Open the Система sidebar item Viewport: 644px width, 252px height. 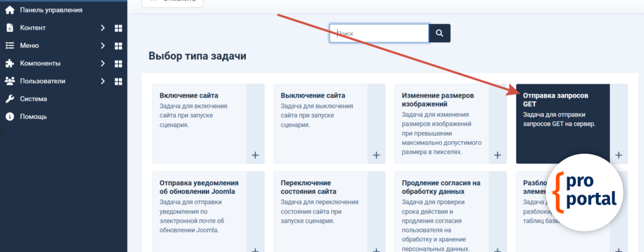(x=33, y=99)
